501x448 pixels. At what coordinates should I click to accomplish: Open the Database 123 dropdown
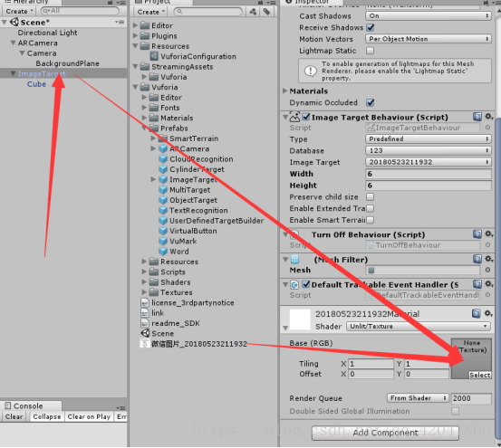coord(429,150)
